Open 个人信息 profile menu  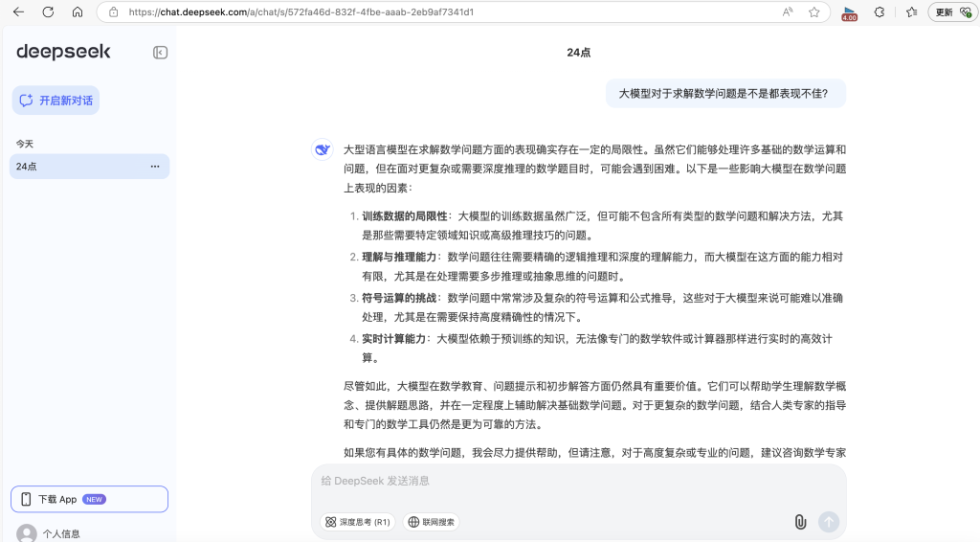[x=61, y=533]
